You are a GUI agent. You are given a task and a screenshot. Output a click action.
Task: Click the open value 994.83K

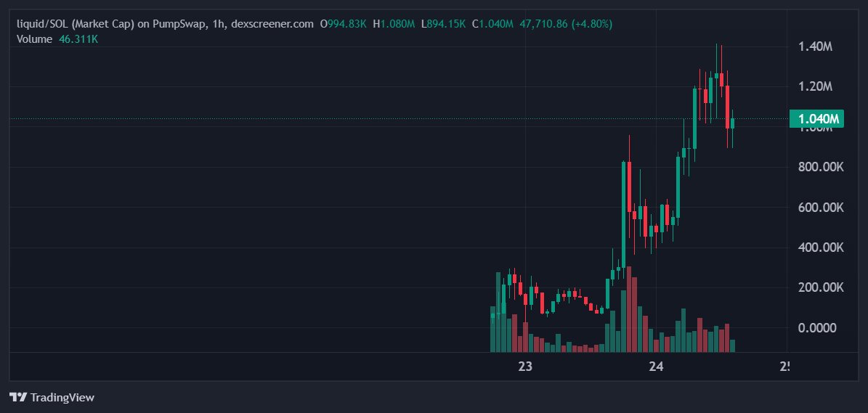coord(346,25)
